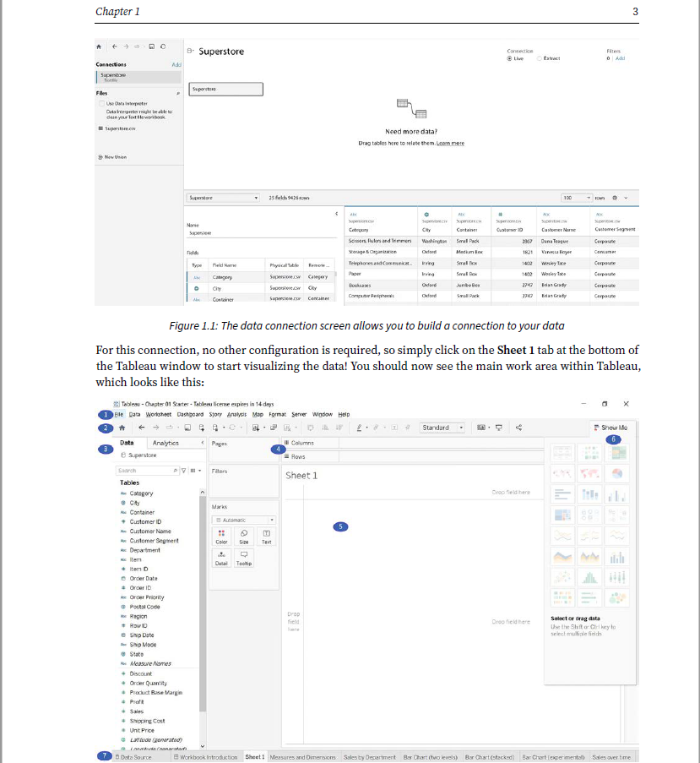Click the refresh icon in the data connection toolbar

coord(163,46)
